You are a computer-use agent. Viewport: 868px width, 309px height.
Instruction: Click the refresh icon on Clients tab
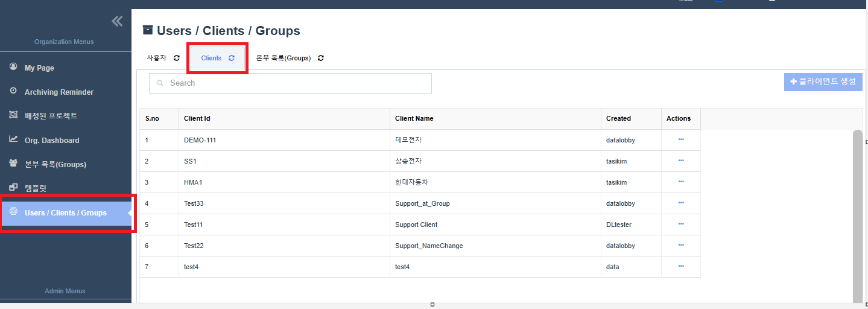(x=232, y=58)
